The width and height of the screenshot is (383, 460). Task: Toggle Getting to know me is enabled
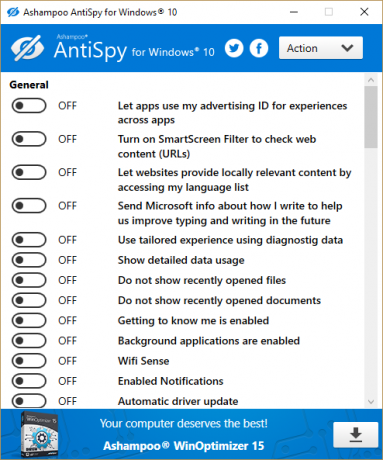point(29,321)
